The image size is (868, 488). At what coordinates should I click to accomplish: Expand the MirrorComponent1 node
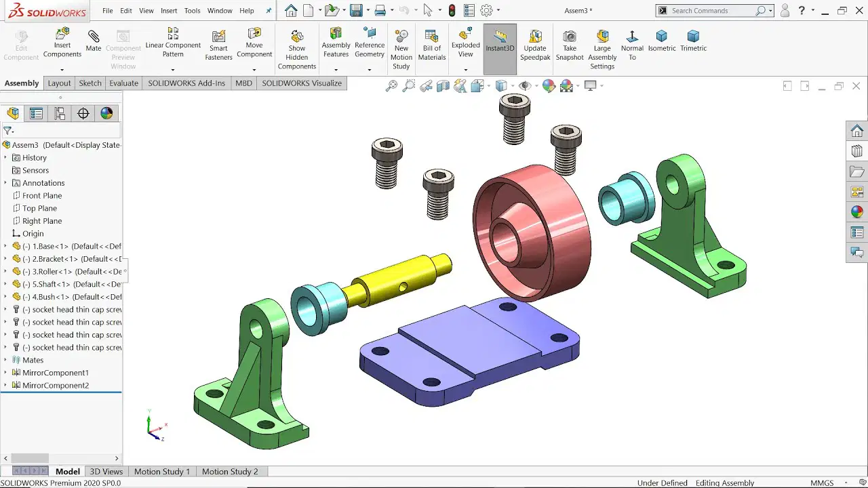(x=5, y=373)
